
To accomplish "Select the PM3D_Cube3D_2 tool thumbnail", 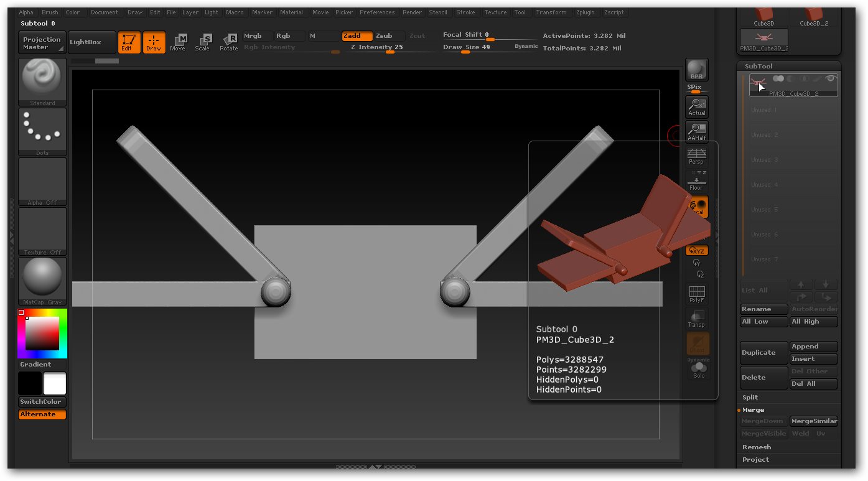I will [x=764, y=40].
